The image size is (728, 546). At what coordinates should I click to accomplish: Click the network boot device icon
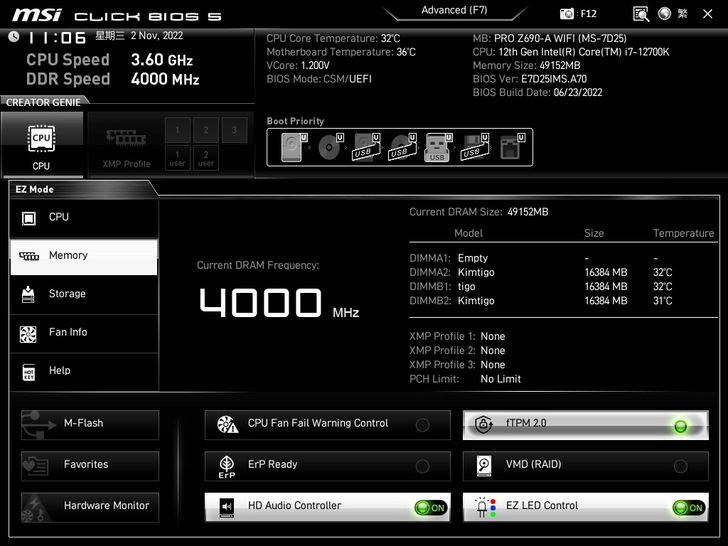(512, 147)
